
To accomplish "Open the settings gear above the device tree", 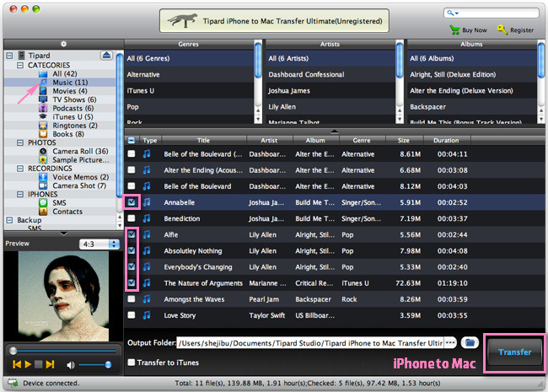I will [x=63, y=44].
